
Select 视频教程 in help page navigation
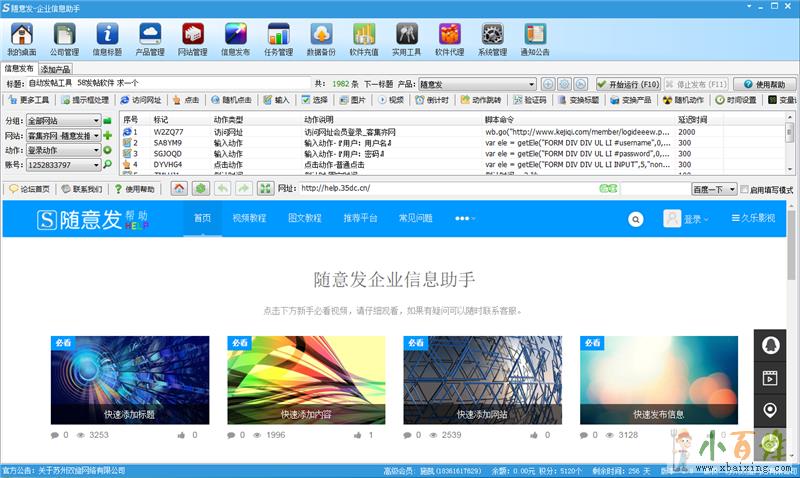coord(249,218)
